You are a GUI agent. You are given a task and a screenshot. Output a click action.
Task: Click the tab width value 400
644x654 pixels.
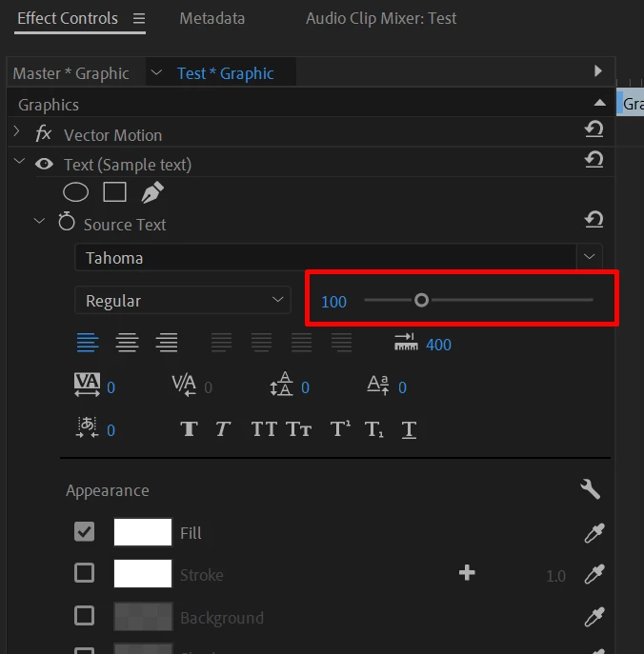point(438,345)
